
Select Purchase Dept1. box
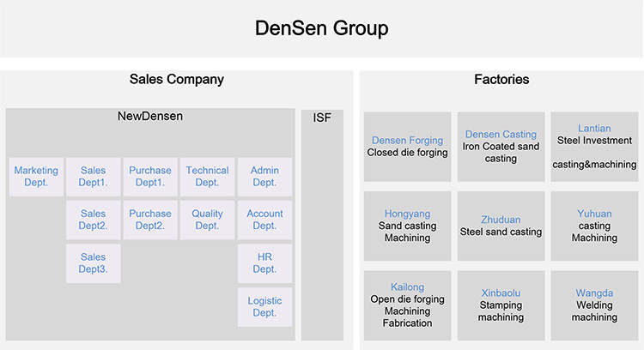coord(150,177)
